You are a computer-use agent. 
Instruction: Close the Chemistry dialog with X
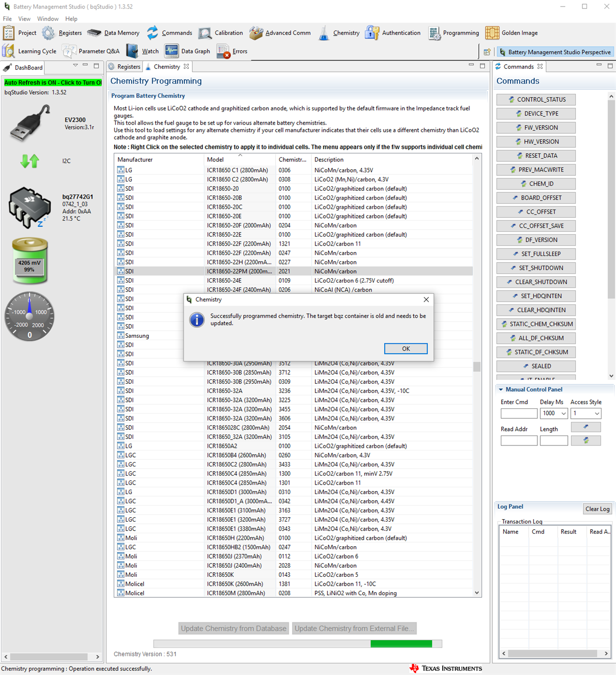426,300
